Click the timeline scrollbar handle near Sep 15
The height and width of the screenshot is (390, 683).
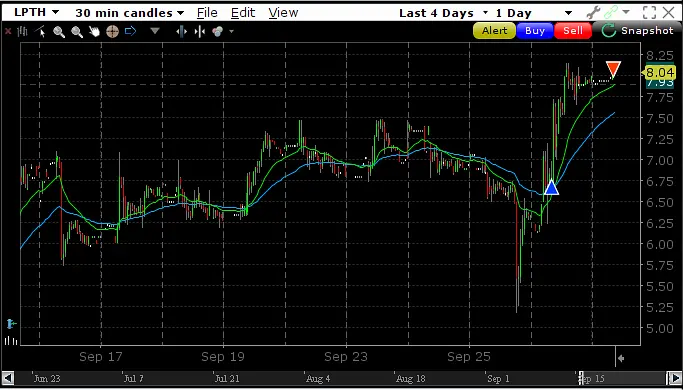click(581, 378)
